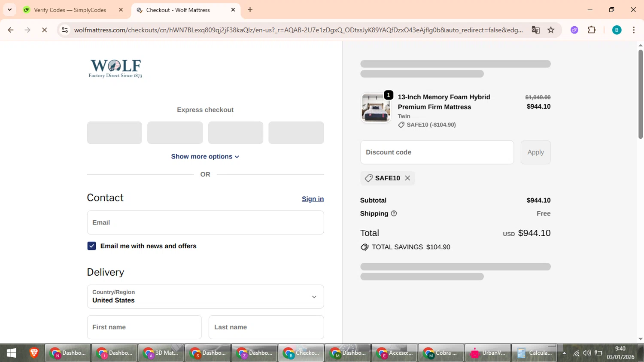Open the Extensions puzzle icon
This screenshot has height=362, width=644.
(x=592, y=30)
